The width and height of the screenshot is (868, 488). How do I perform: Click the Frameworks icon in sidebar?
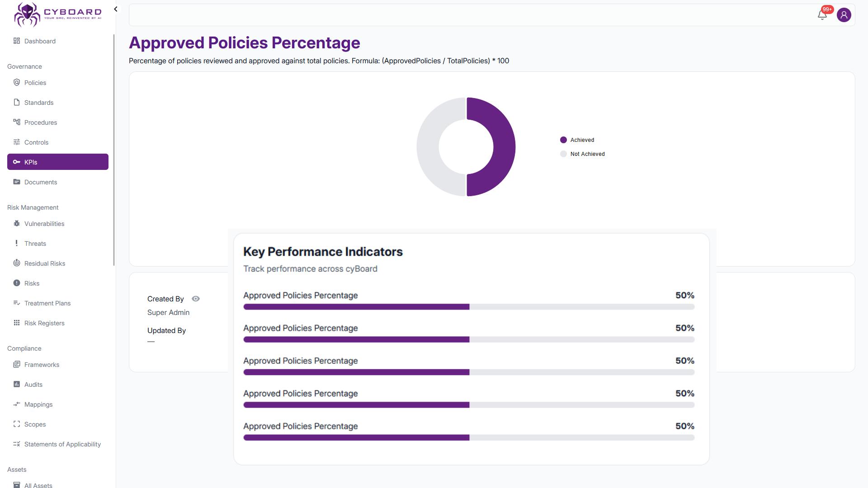[x=17, y=365]
